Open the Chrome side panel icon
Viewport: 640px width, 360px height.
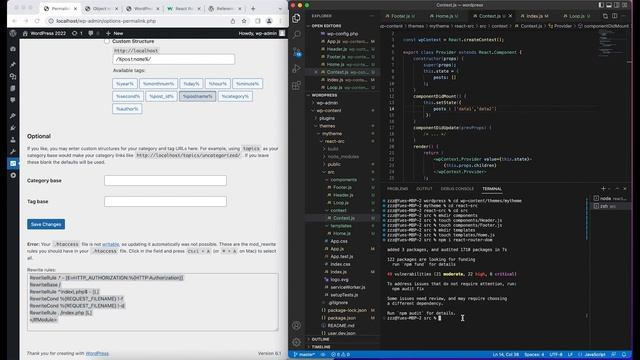tap(258, 21)
